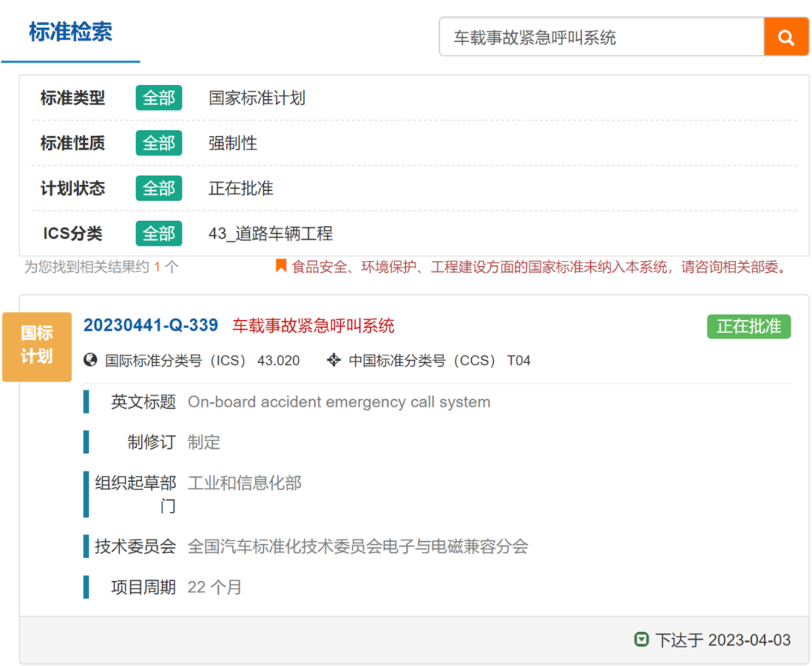The image size is (812, 666).
Task: Click the crosshair icon beside CCS classification
Action: click(x=334, y=360)
